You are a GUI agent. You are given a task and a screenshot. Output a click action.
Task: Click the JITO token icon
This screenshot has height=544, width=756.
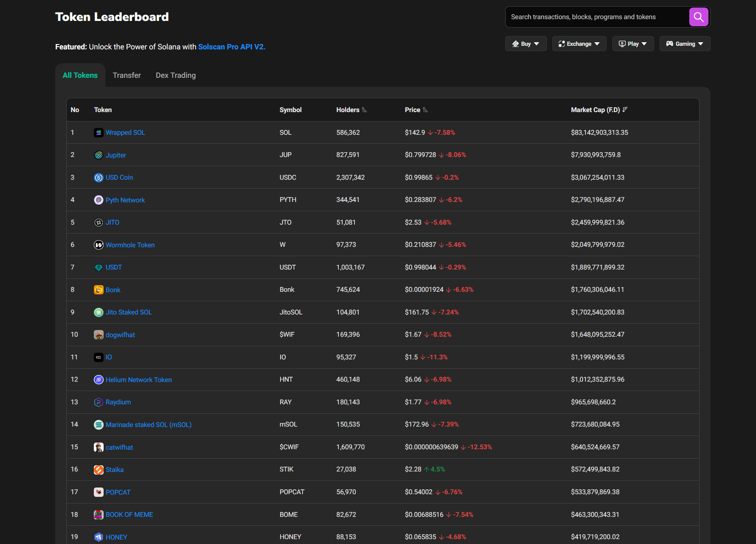[99, 222]
